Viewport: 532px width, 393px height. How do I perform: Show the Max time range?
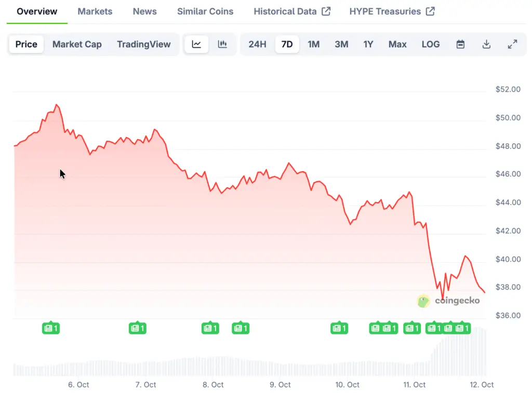397,44
